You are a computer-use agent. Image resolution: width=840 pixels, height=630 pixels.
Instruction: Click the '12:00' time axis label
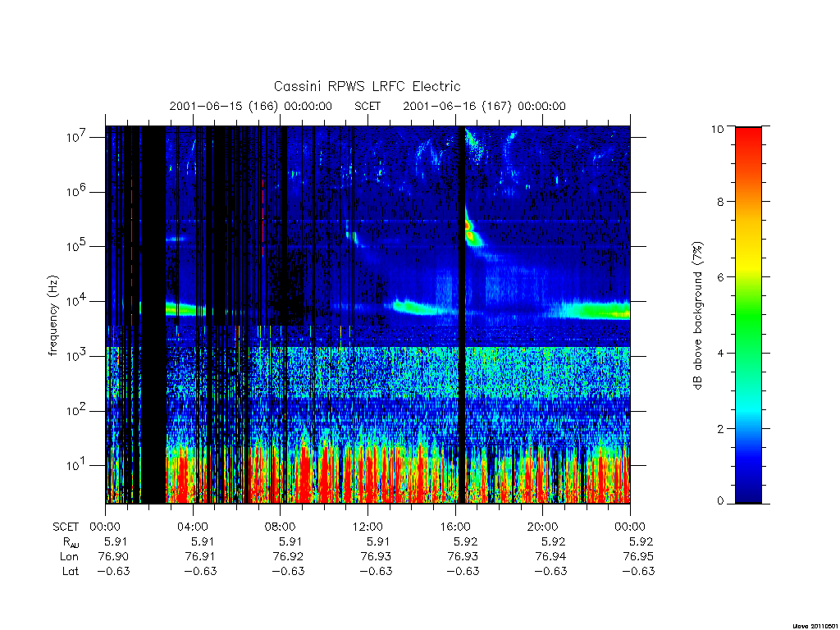(367, 527)
